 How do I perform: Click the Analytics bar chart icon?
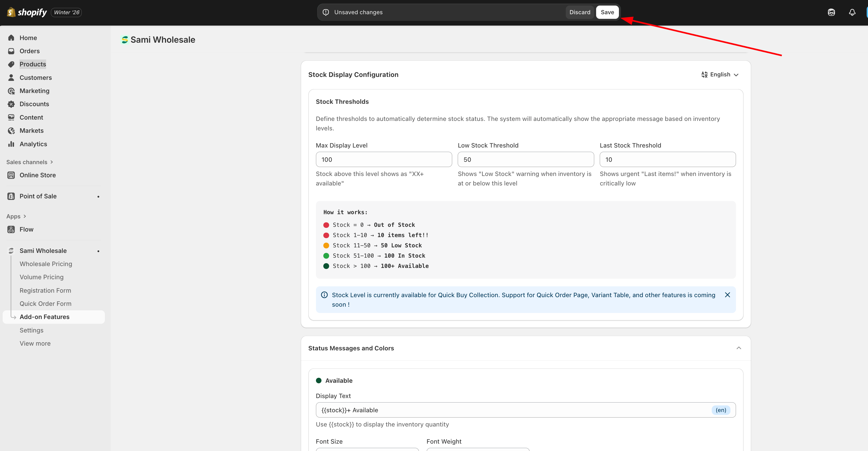pyautogui.click(x=11, y=144)
